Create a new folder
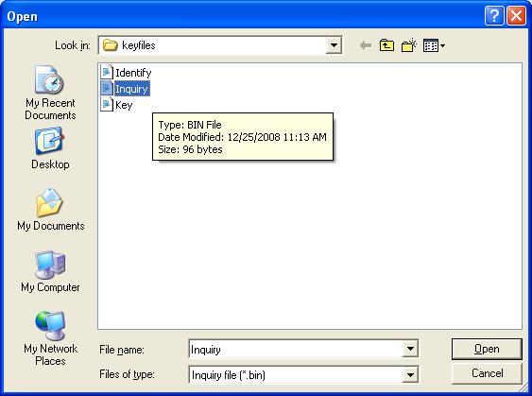Viewport: 532px width, 396px height. (x=409, y=45)
